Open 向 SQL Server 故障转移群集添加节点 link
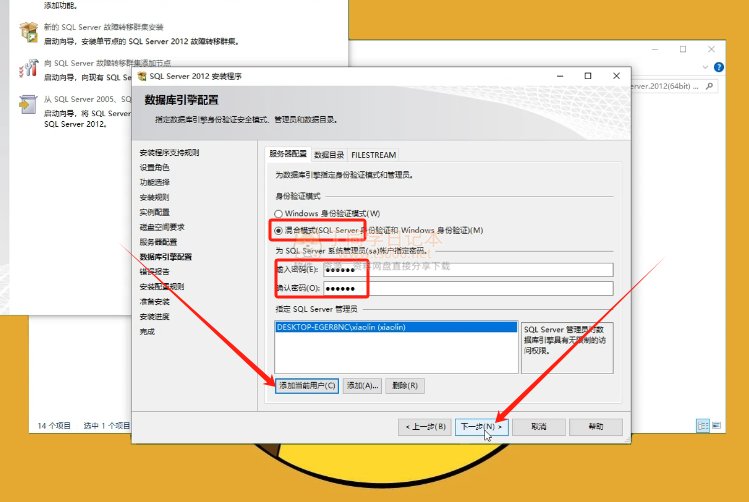 point(107,63)
